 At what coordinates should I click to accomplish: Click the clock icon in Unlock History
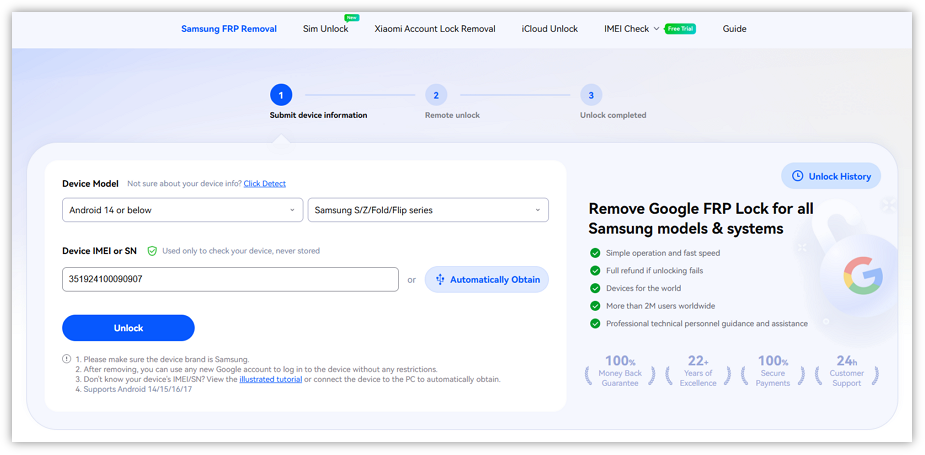click(798, 176)
